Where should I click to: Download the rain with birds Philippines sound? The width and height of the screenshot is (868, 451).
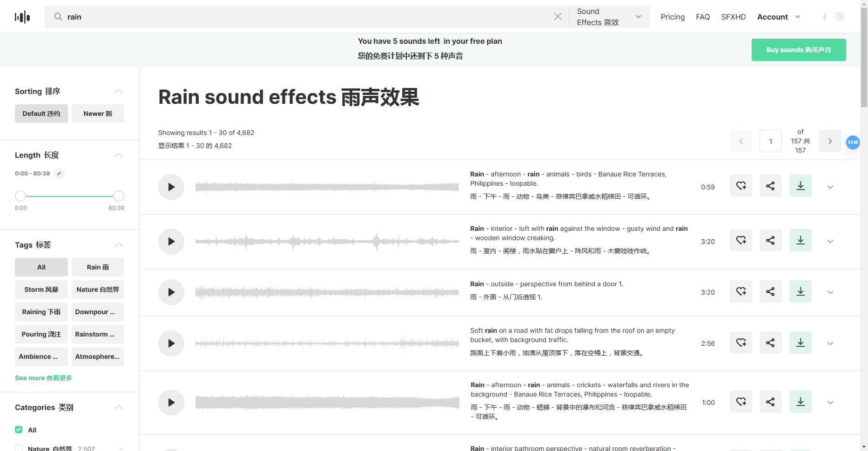pyautogui.click(x=800, y=185)
